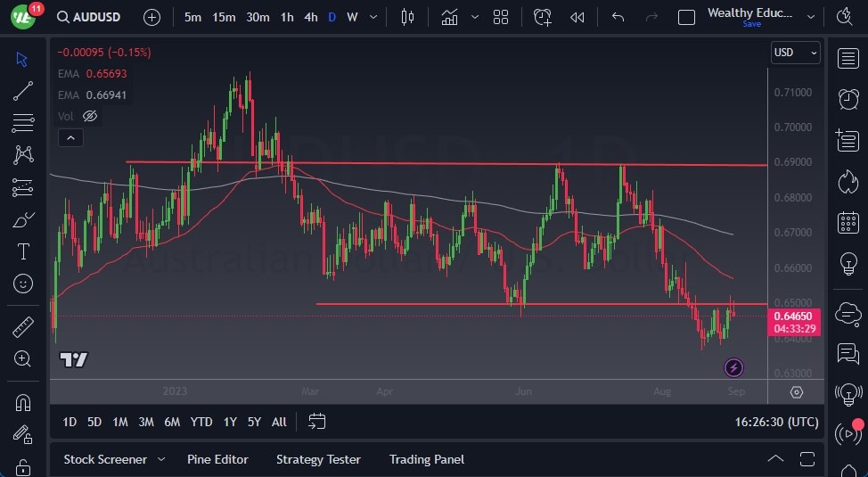Select the text annotation tool

23,251
